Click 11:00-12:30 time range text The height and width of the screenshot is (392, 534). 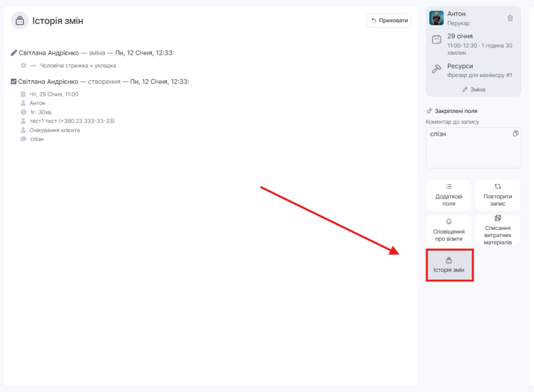(462, 45)
